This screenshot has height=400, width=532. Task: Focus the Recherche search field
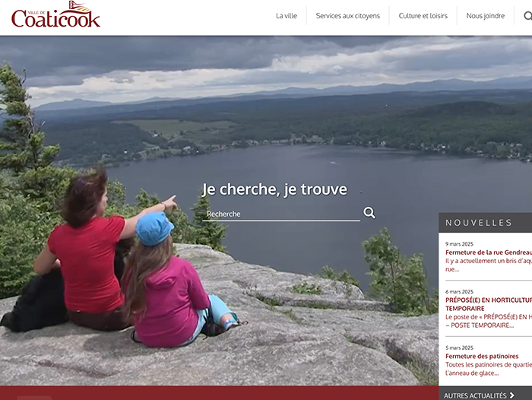[281, 214]
